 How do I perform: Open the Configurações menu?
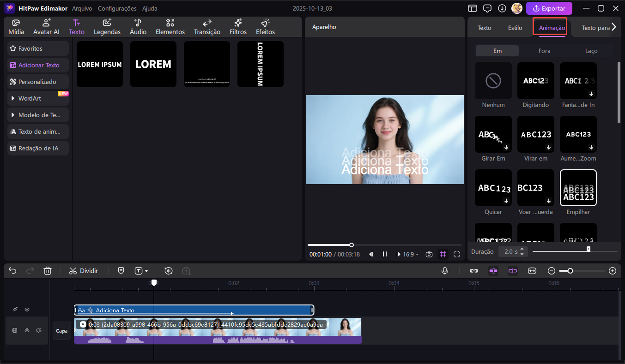coord(117,8)
